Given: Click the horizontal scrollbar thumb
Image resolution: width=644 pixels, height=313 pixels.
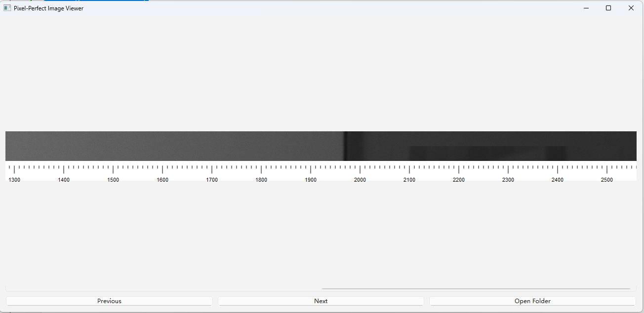Looking at the screenshot, I should (x=476, y=288).
